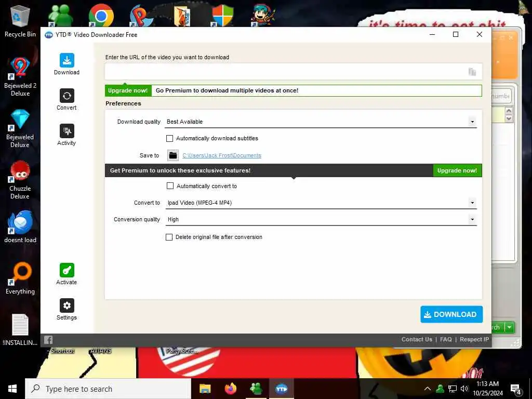
Task: Open the Windows Start menu
Action: click(12, 389)
